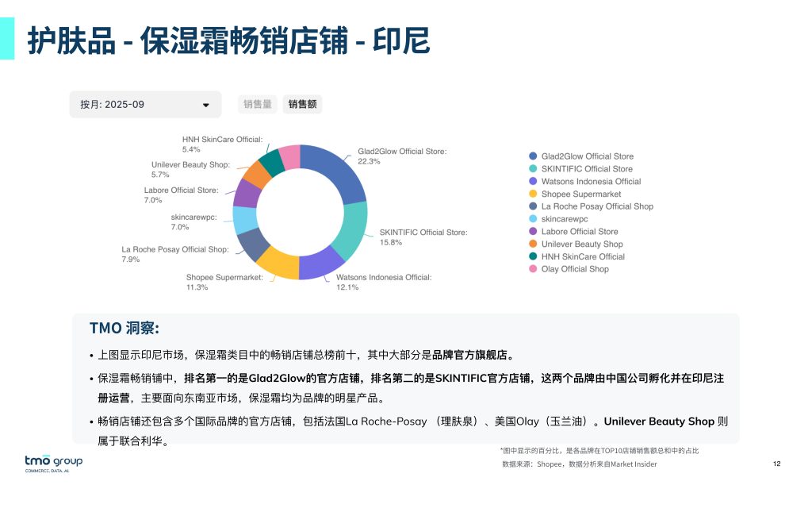Click the pink Olay donut slice

click(290, 156)
